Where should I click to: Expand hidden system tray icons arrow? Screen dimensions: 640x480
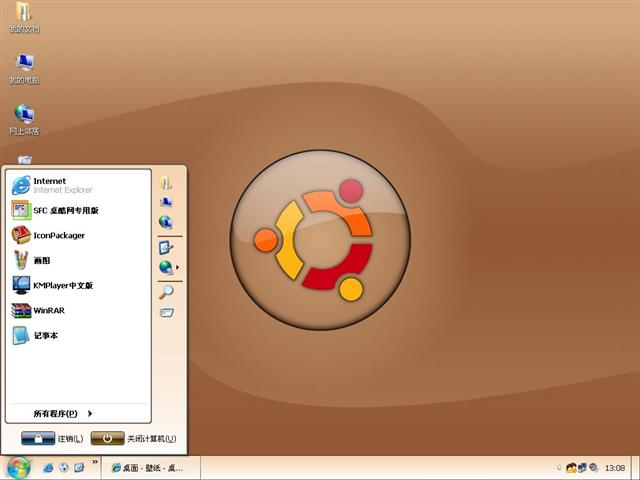click(559, 468)
